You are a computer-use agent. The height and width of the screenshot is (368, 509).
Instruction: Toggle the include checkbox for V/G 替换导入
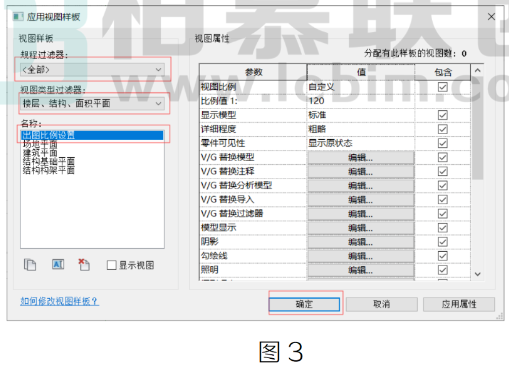(443, 199)
